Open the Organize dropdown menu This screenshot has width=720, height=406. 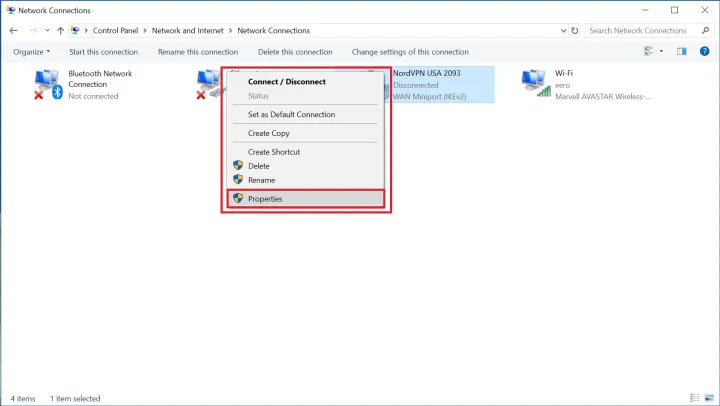31,52
